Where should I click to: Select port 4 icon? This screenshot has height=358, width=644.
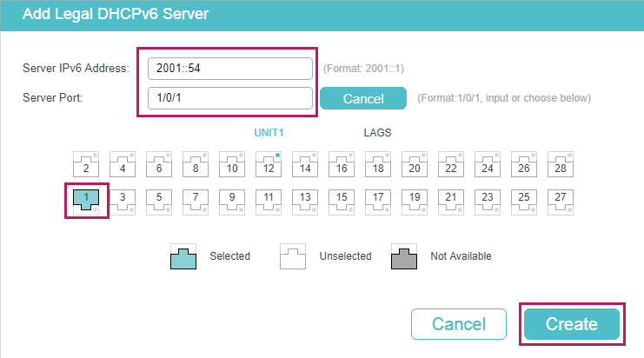(x=123, y=164)
